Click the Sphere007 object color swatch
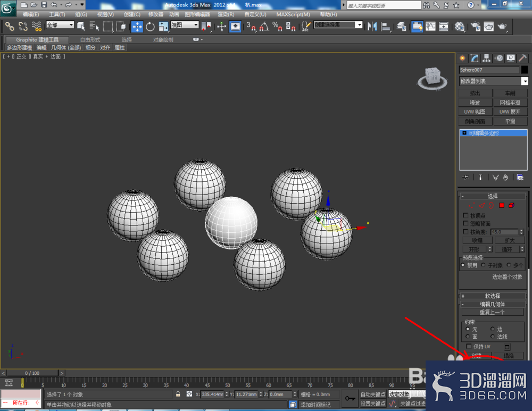 tap(525, 70)
